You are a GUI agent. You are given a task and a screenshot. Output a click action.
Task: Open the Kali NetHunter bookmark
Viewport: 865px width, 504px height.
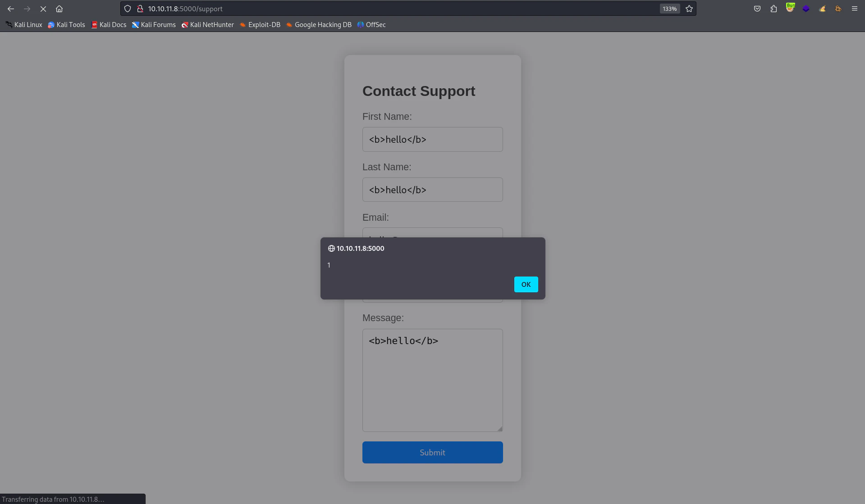pyautogui.click(x=207, y=25)
